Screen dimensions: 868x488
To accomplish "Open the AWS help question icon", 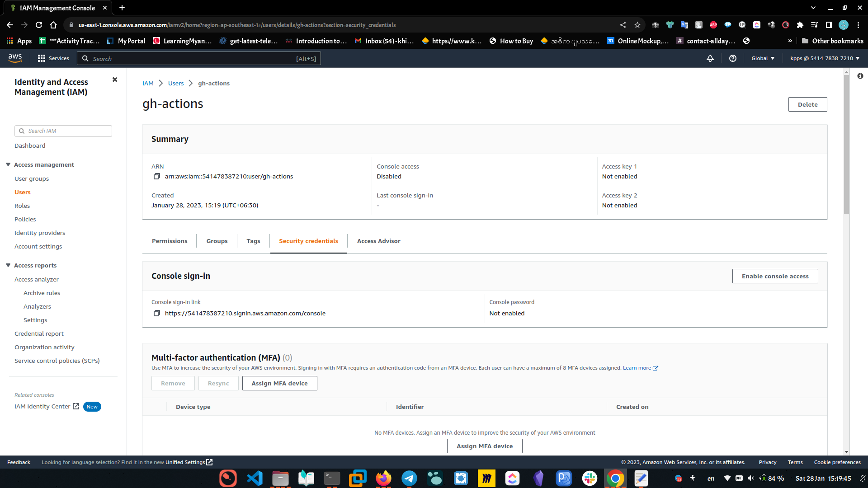I will (733, 58).
